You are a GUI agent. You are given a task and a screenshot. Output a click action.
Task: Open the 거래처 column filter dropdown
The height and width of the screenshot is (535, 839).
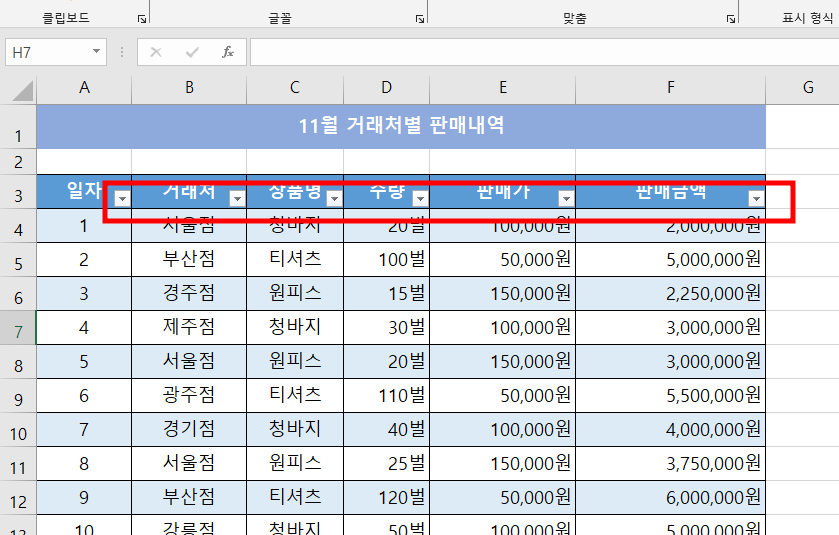click(237, 198)
